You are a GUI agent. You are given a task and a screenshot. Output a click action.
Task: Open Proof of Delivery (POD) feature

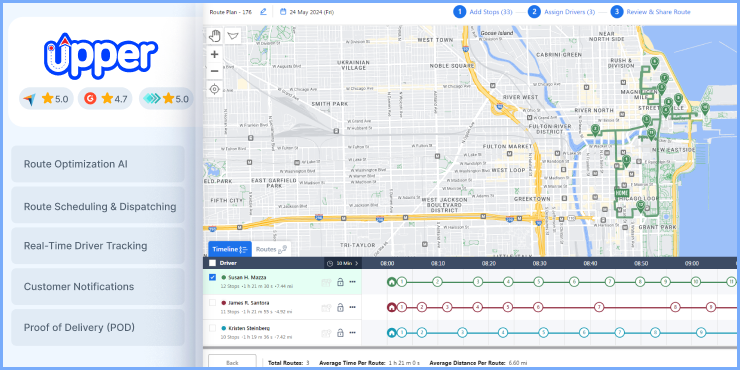(x=98, y=328)
